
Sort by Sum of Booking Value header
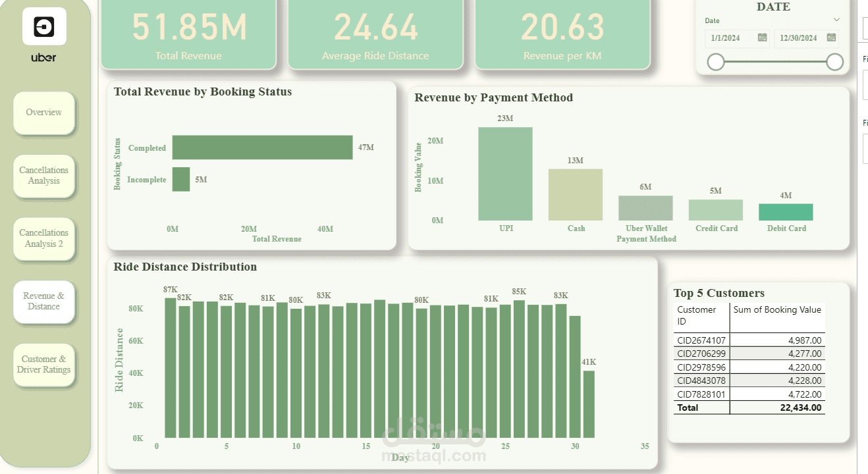coord(777,309)
